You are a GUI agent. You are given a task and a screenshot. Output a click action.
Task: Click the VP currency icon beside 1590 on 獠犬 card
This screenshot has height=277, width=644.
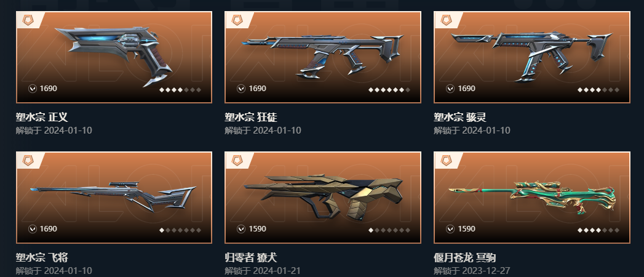point(241,229)
